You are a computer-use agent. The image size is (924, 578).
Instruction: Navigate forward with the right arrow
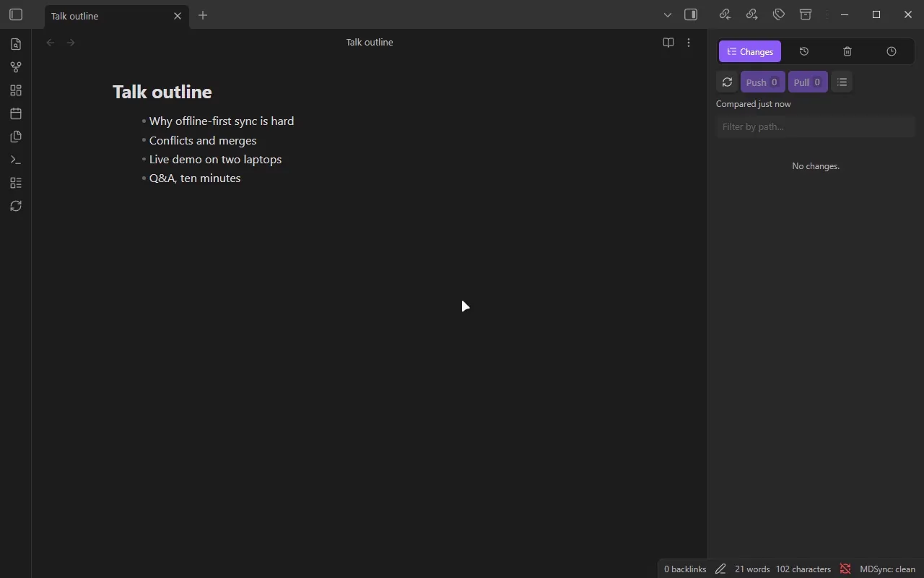(71, 43)
